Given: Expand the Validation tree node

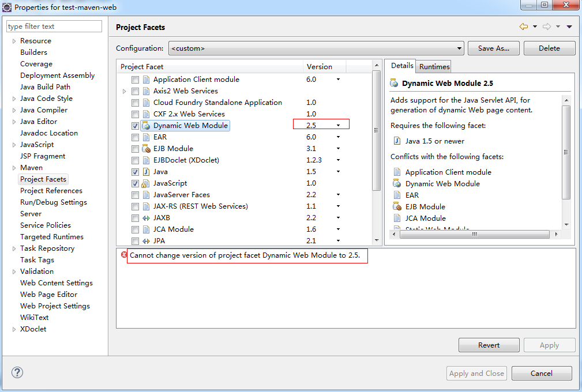Looking at the screenshot, I should [x=14, y=272].
